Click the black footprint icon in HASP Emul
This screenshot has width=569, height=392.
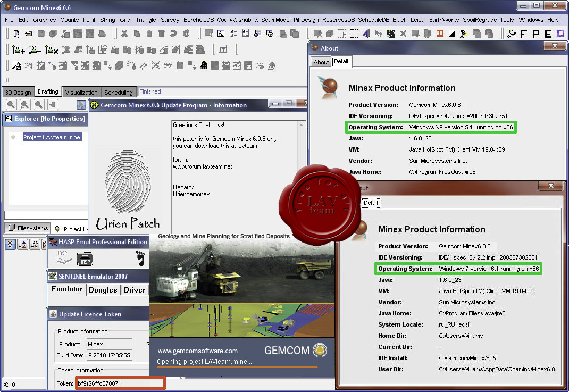pyautogui.click(x=140, y=258)
